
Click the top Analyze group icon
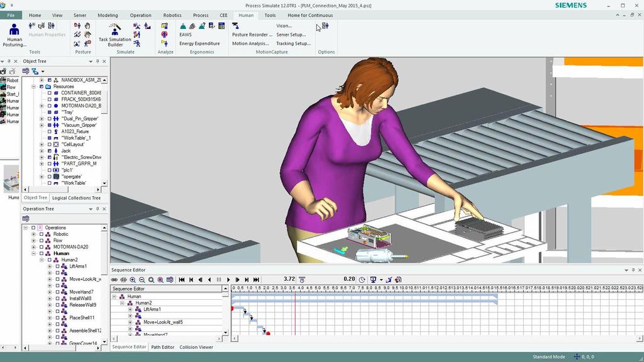pyautogui.click(x=164, y=26)
